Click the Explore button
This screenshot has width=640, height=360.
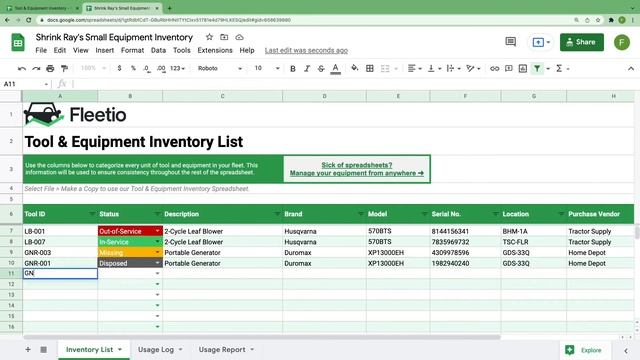(x=584, y=350)
